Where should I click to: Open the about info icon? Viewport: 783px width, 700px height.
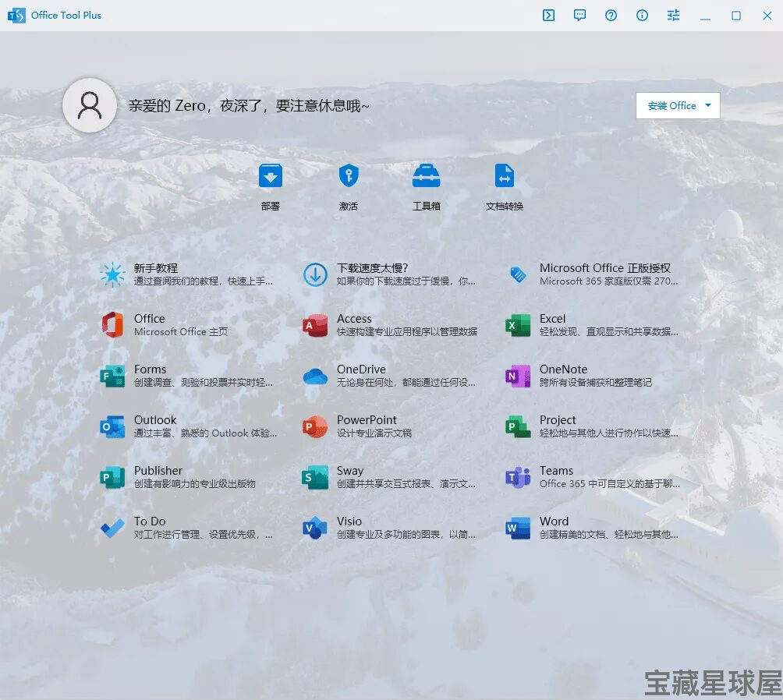(x=642, y=16)
